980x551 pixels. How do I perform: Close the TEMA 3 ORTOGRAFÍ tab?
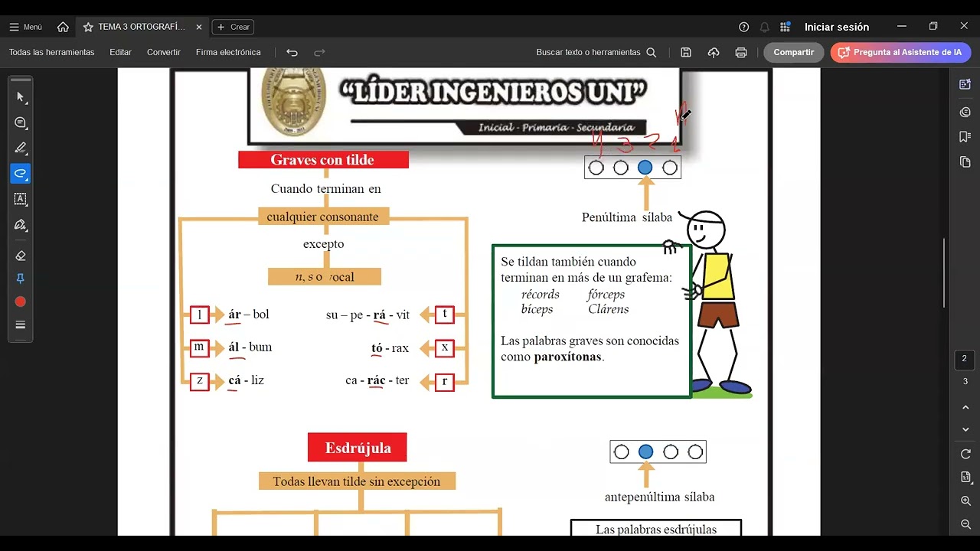click(x=199, y=27)
